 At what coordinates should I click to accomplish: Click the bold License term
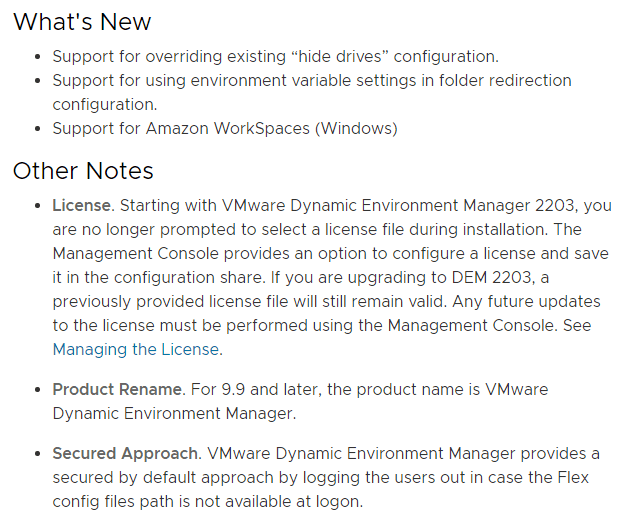[x=83, y=205]
